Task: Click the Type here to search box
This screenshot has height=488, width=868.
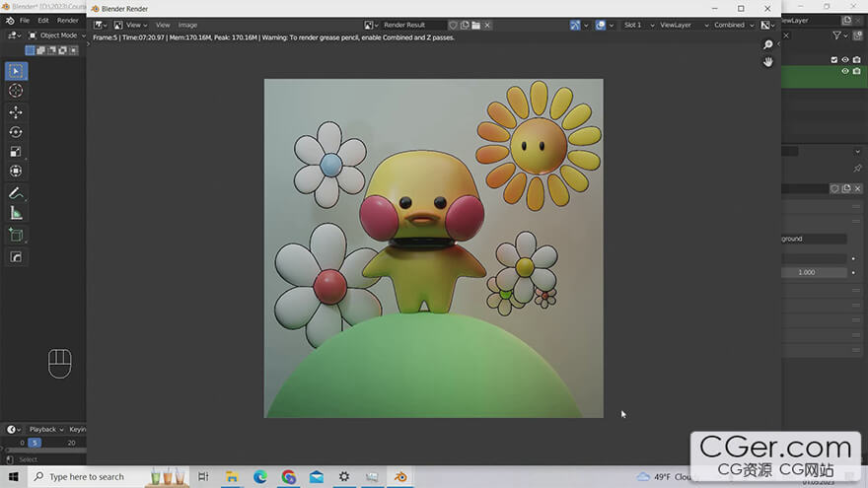Action: tap(108, 476)
